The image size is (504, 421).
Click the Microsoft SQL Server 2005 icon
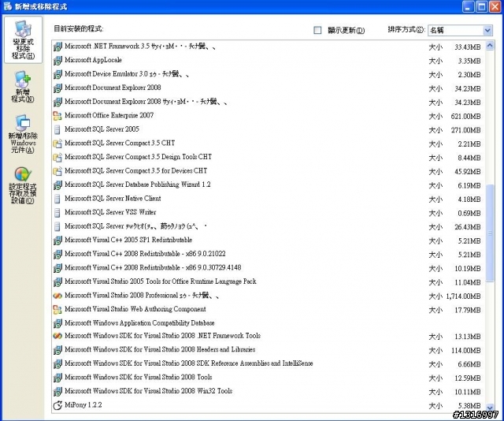57,129
